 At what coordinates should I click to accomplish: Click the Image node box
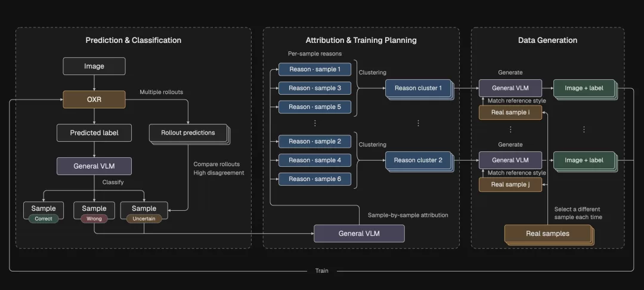94,66
